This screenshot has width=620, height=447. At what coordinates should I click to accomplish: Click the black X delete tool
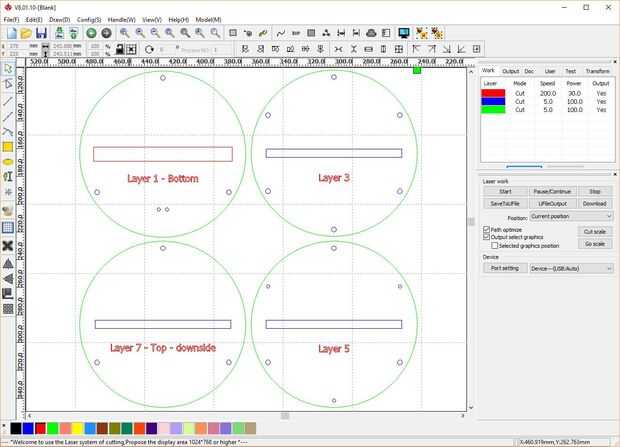pyautogui.click(x=8, y=246)
